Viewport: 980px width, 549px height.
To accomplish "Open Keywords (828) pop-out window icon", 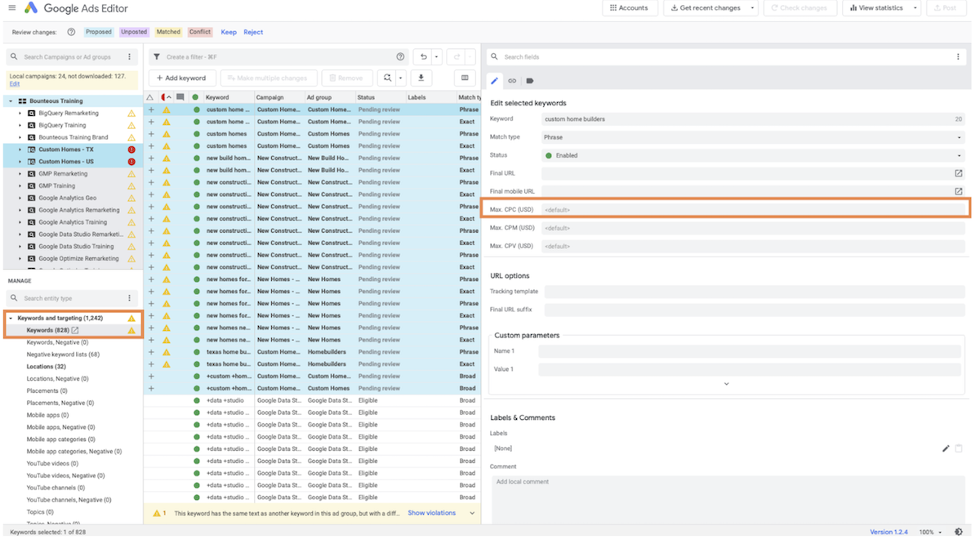I will click(75, 330).
